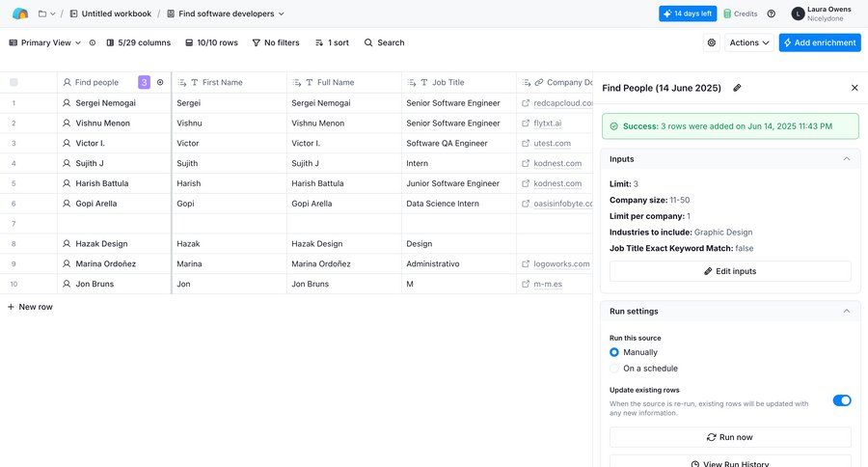The height and width of the screenshot is (467, 868).
Task: Click Search in the toolbar
Action: pyautogui.click(x=384, y=42)
